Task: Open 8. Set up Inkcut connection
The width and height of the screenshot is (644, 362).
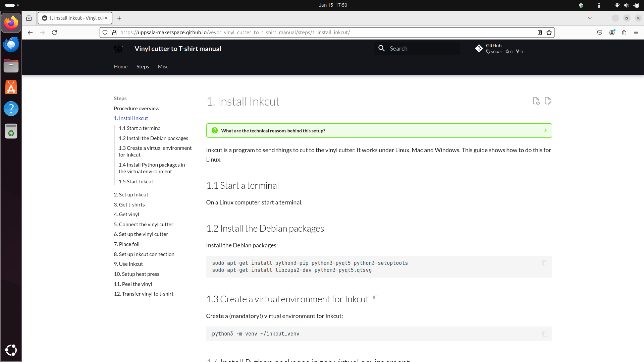Action: 144,254
